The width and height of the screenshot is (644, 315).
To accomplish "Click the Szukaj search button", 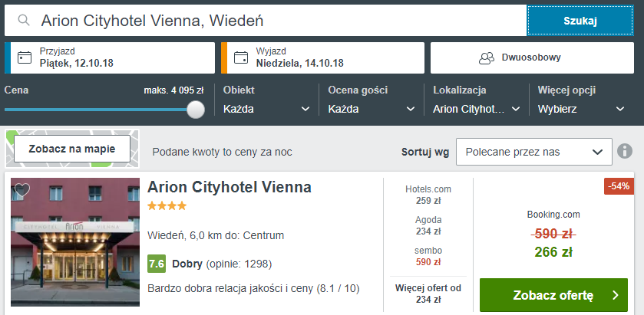I will pos(580,21).
